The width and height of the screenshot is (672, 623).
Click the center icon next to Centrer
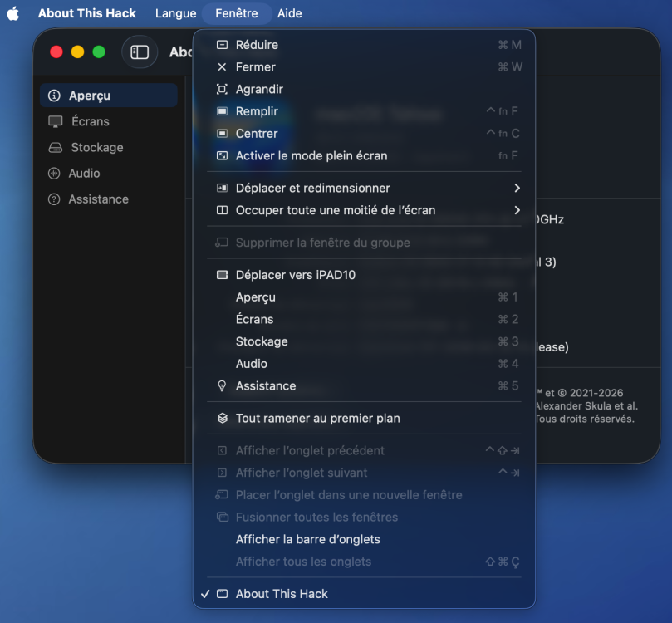point(222,134)
